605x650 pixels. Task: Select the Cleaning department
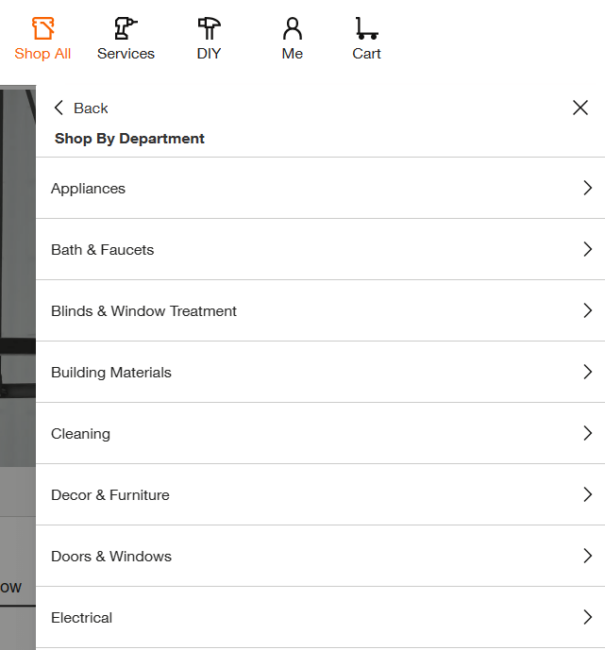tap(81, 434)
